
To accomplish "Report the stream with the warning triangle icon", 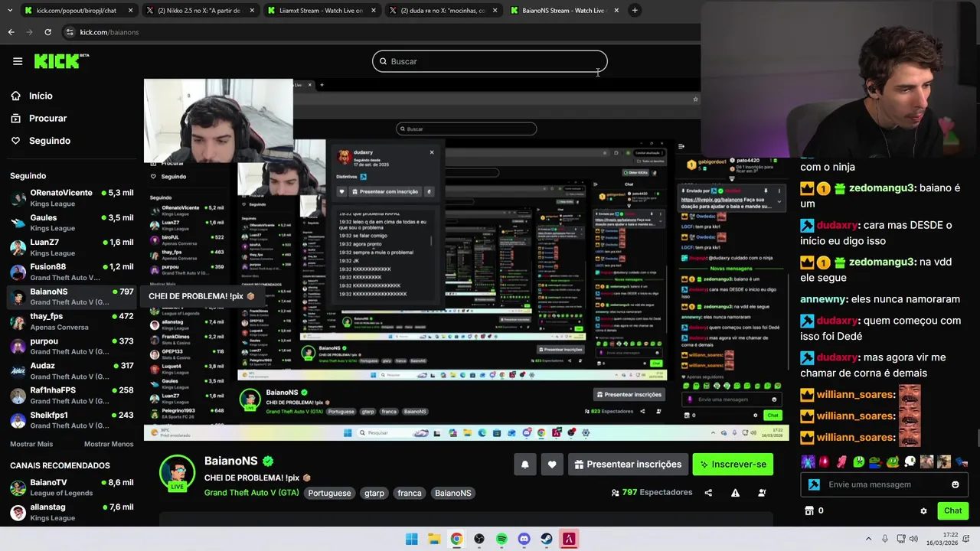I will [735, 493].
